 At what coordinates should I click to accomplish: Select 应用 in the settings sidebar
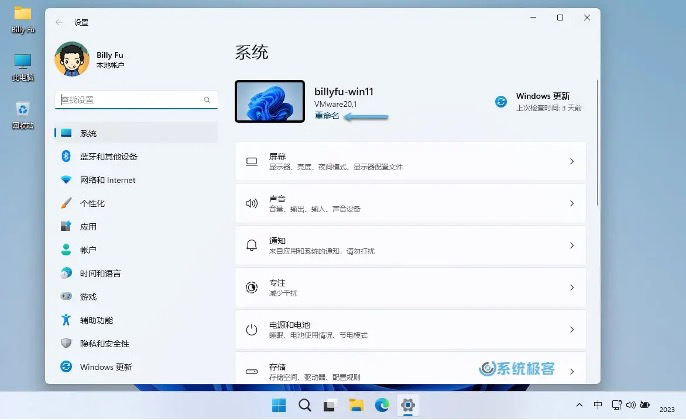click(89, 226)
